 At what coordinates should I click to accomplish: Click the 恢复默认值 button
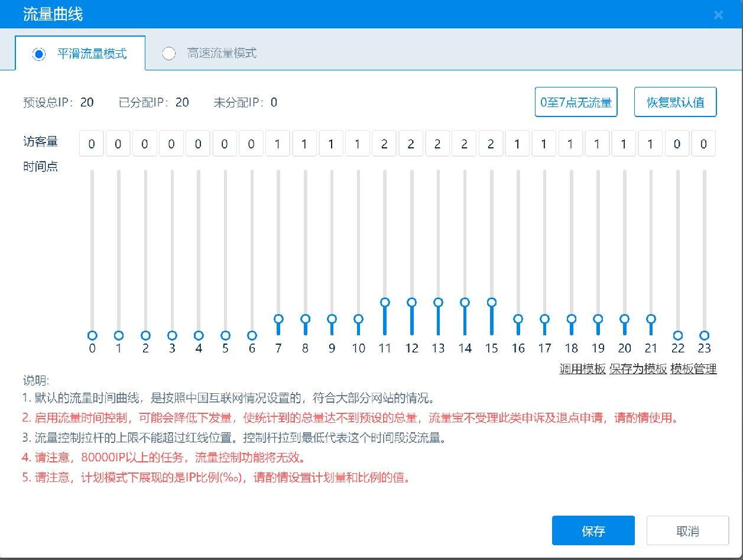(x=675, y=102)
